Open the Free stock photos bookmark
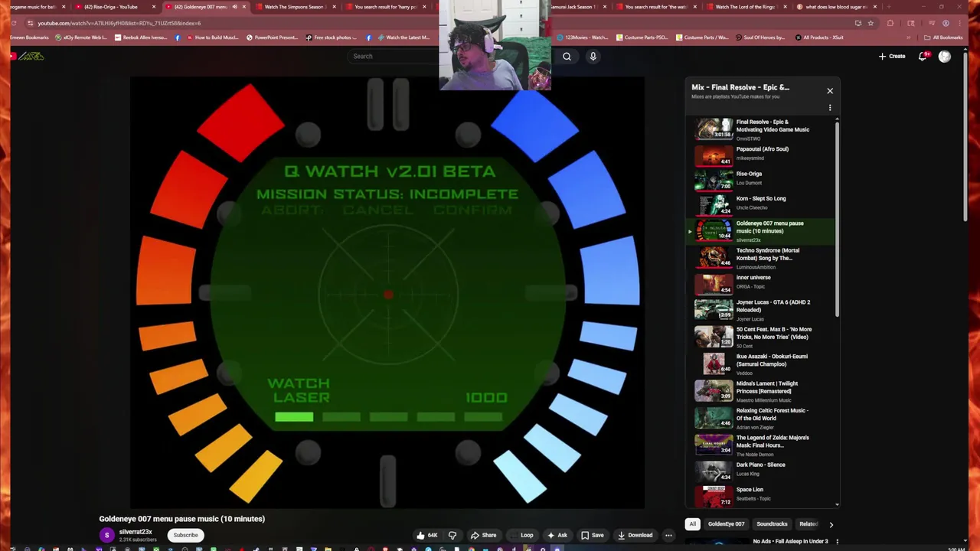The width and height of the screenshot is (980, 551). click(x=332, y=37)
